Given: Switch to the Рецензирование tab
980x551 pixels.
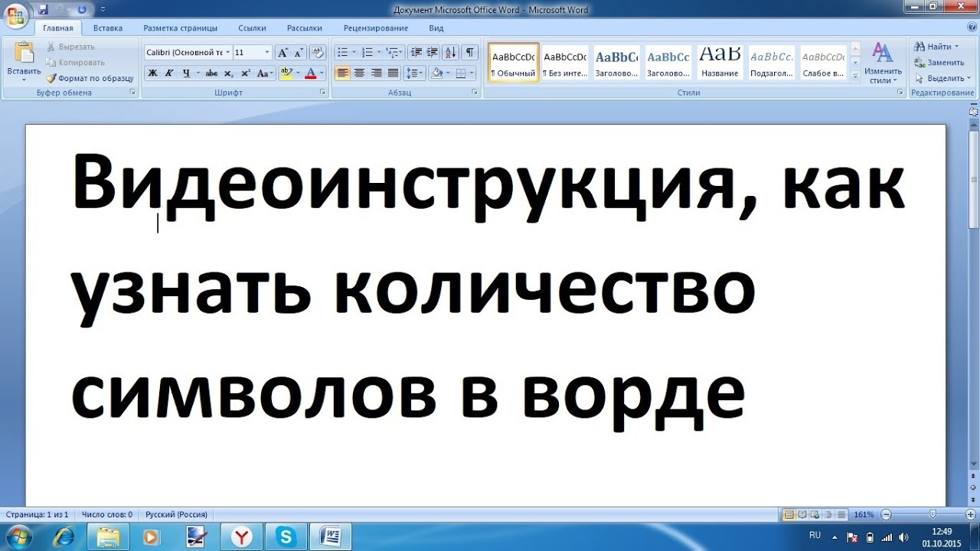Looking at the screenshot, I should 375,28.
